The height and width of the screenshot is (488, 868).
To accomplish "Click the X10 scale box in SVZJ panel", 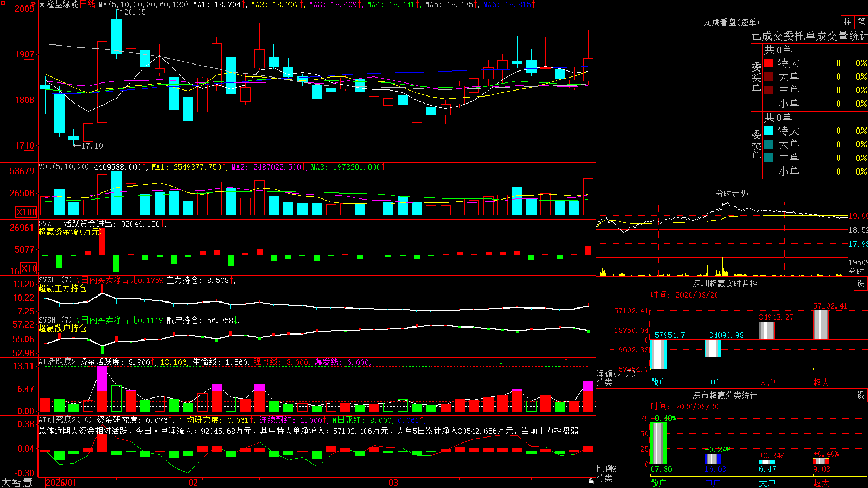I will tap(29, 268).
